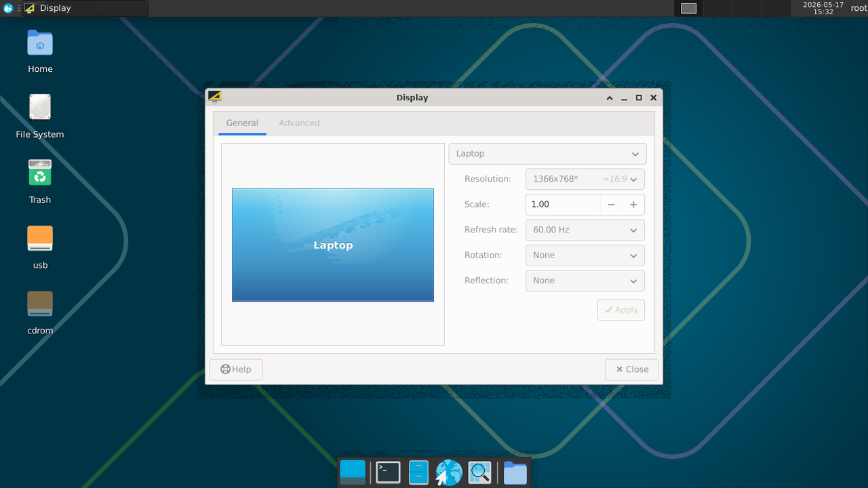Open the Rotation dropdown
Image resolution: width=868 pixels, height=488 pixels.
coord(585,256)
